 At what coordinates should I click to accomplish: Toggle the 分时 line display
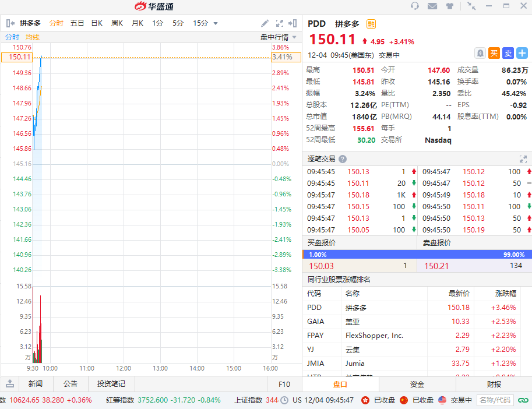12,37
